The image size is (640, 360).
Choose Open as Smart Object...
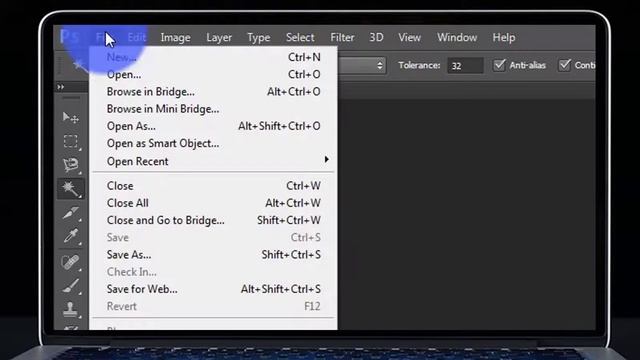pyautogui.click(x=213, y=143)
